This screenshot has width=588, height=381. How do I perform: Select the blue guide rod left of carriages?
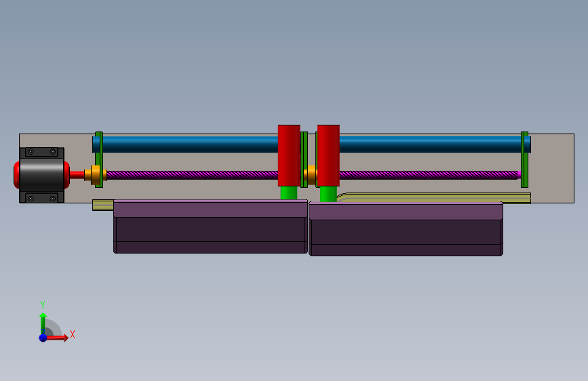(190, 144)
